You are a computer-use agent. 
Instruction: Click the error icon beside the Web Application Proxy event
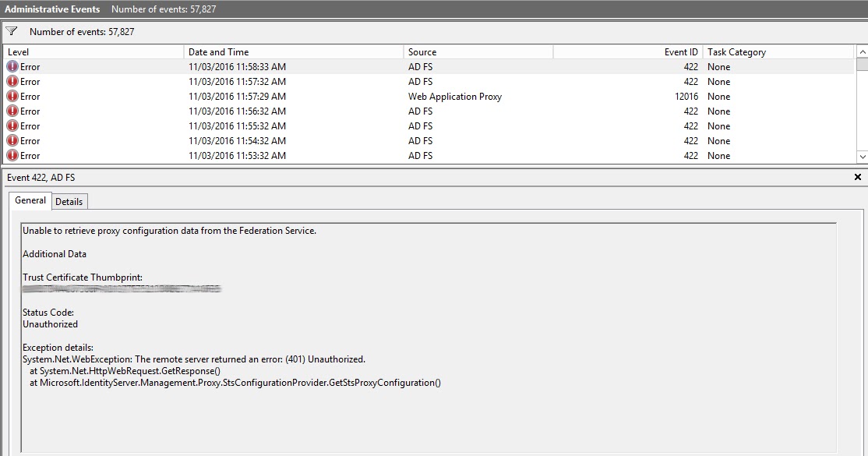click(10, 96)
